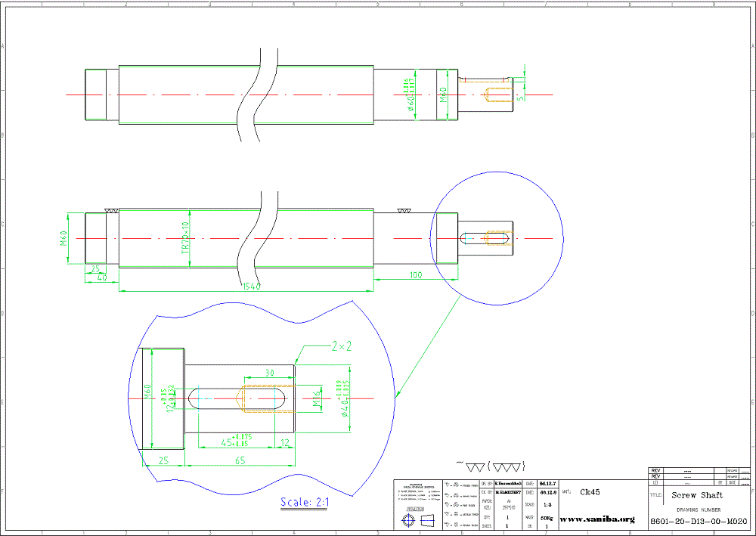This screenshot has width=756, height=536.
Task: Select the 65 dimension in the detail view
Action: [x=240, y=460]
